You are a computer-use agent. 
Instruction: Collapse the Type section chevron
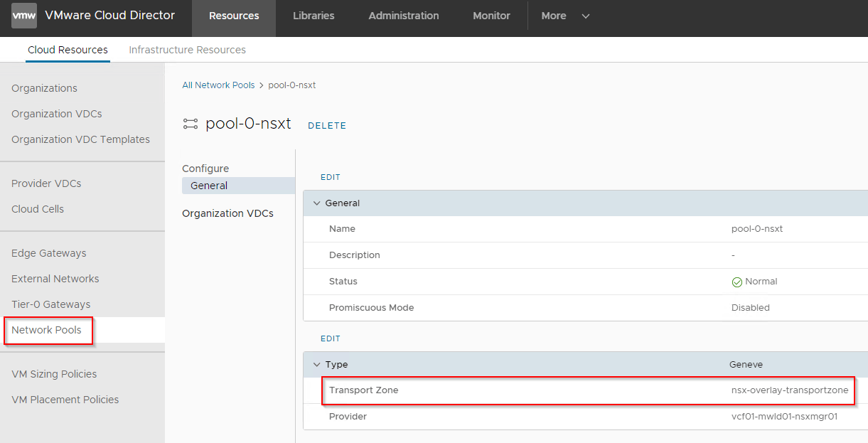317,365
